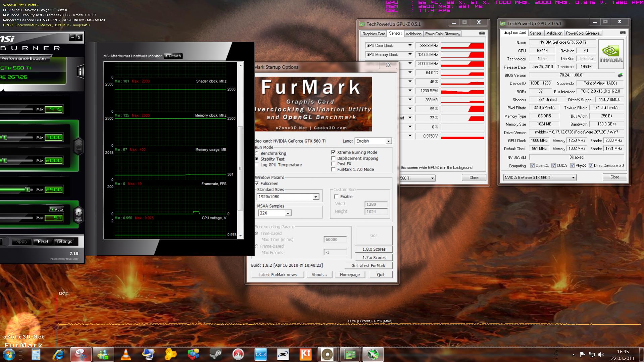The height and width of the screenshot is (362, 644).
Task: Click the red flame taskbar icon
Action: point(238,354)
